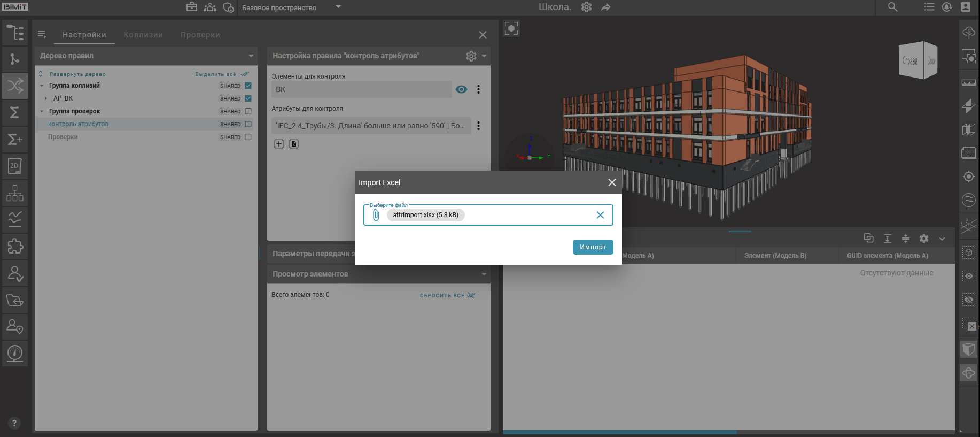Open the model structure tree icon in sidebar
The width and height of the screenshot is (980, 437).
point(15,33)
